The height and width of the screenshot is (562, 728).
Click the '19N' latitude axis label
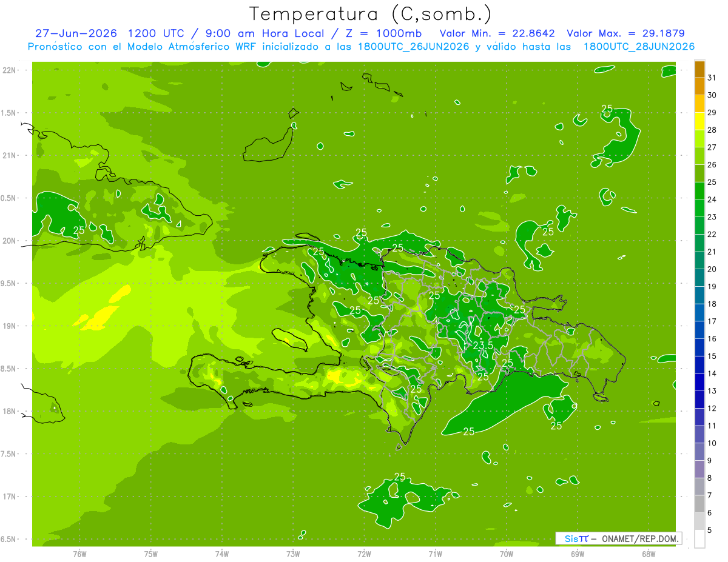point(9,326)
